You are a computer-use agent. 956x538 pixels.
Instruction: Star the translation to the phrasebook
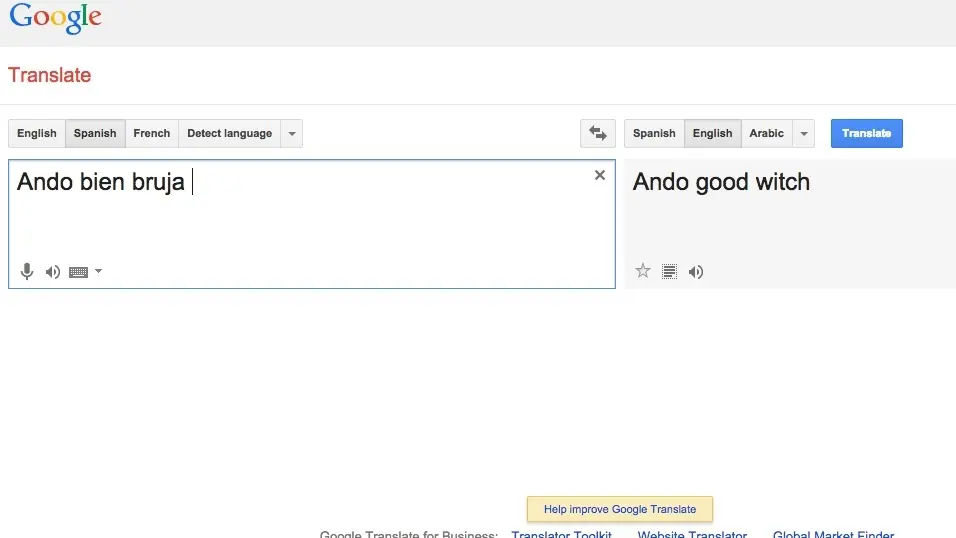[x=643, y=271]
